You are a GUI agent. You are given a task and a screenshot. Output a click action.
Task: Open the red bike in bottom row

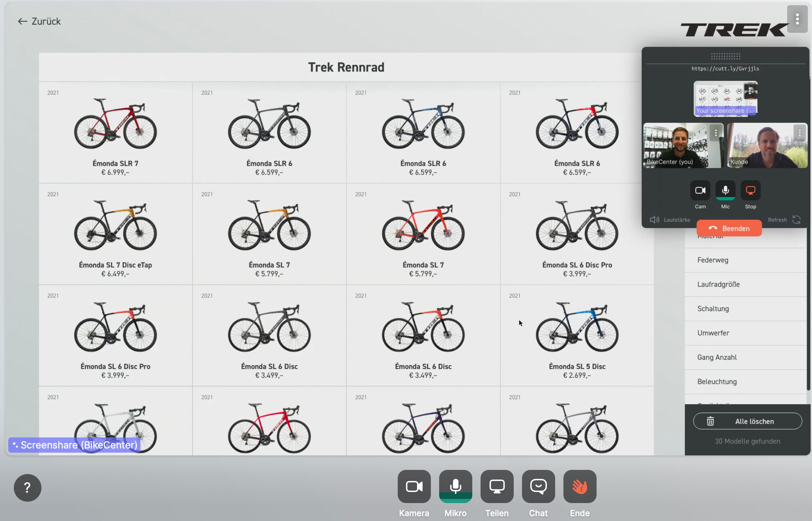(269, 421)
